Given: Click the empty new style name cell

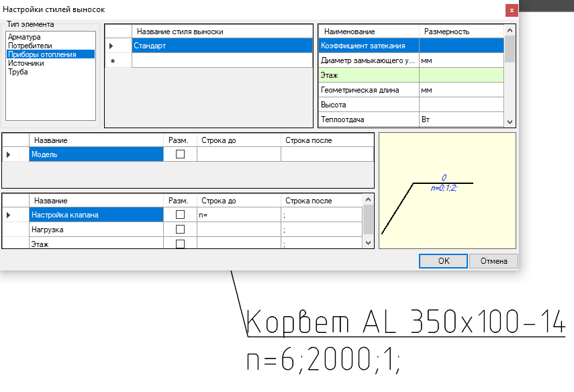Looking at the screenshot, I should tap(222, 60).
